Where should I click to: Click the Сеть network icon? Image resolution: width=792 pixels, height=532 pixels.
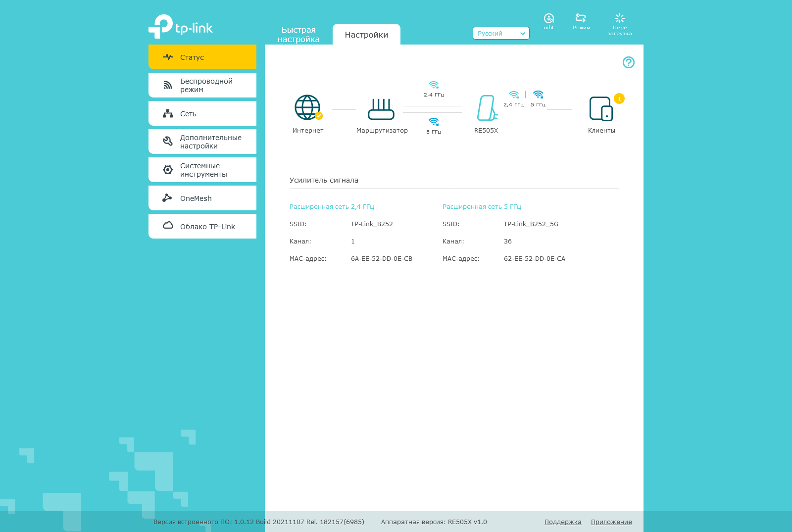[x=168, y=113]
